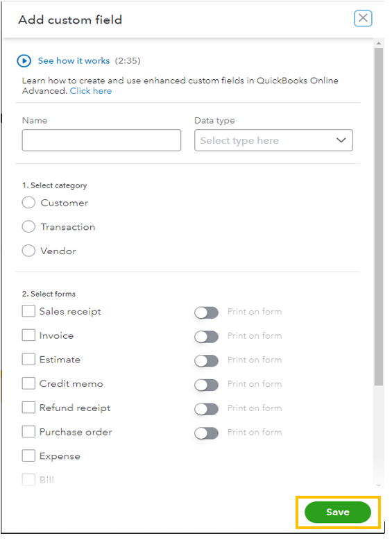Play the 'See how it works' video icon
Viewport: 392px width, 543px height.
24,61
